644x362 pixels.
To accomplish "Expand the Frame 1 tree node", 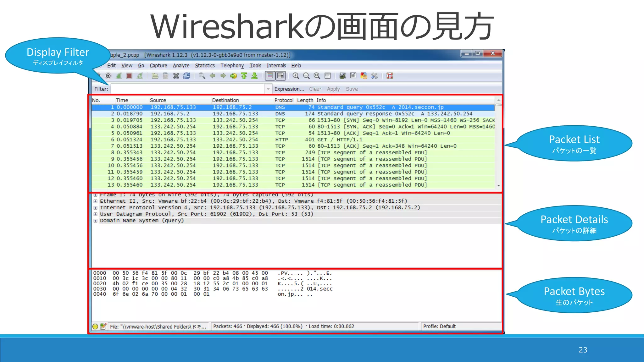I will [x=95, y=195].
